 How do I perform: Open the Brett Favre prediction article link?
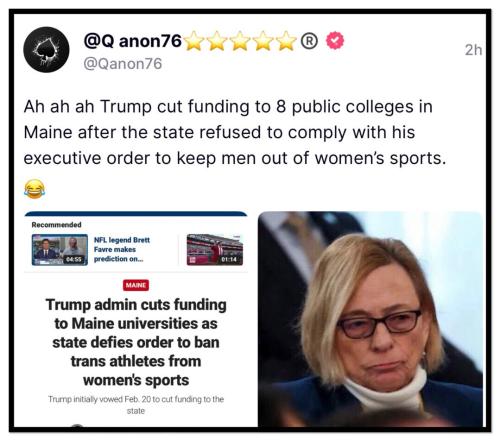[x=122, y=249]
